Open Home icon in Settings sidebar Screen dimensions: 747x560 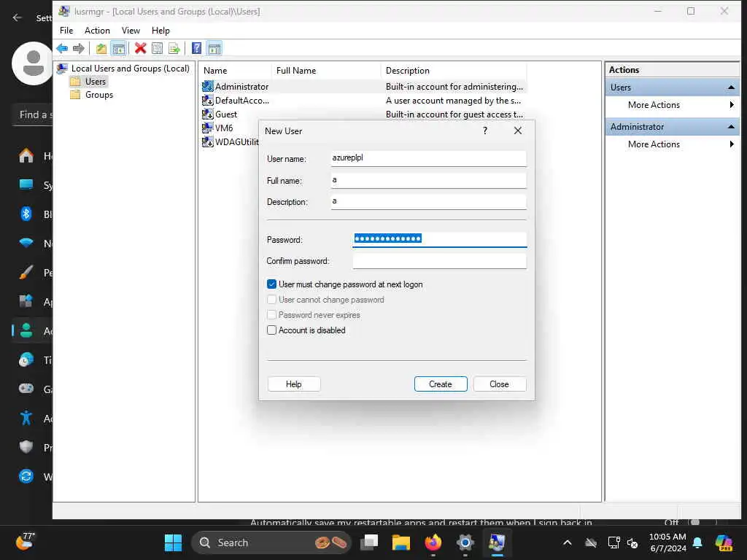pyautogui.click(x=26, y=155)
